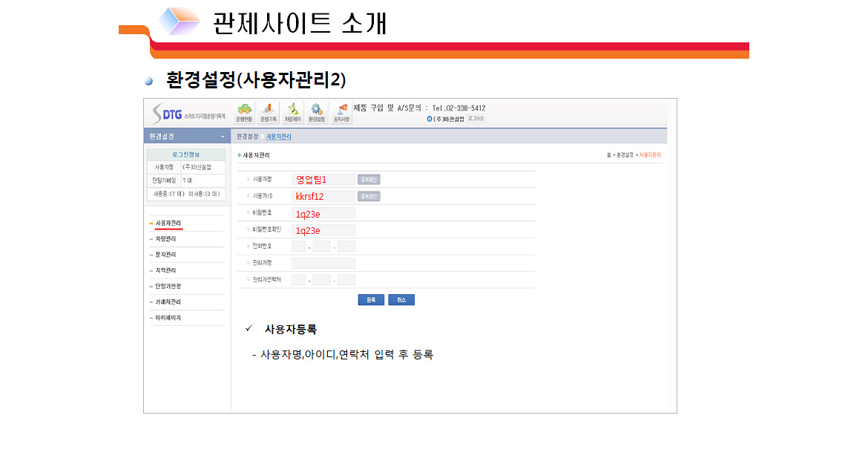Check duplicate for 사용자명 field
This screenshot has height=473, width=868.
tap(369, 180)
